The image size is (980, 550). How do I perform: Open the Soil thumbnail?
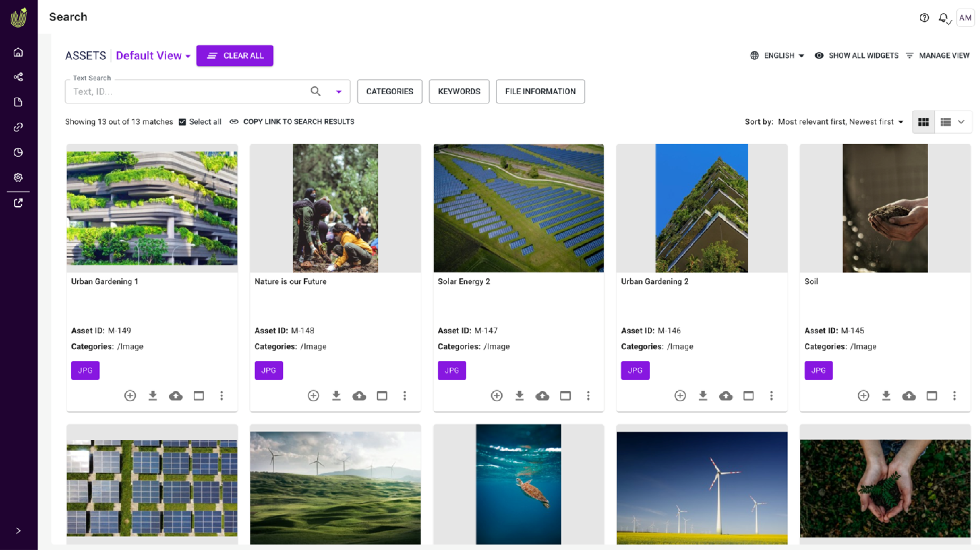tap(885, 208)
